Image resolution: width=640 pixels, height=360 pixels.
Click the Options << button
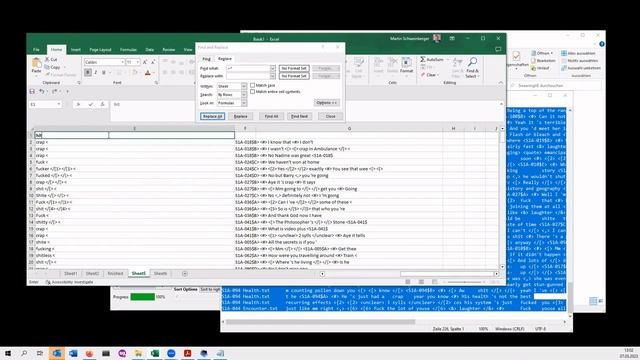(x=327, y=103)
